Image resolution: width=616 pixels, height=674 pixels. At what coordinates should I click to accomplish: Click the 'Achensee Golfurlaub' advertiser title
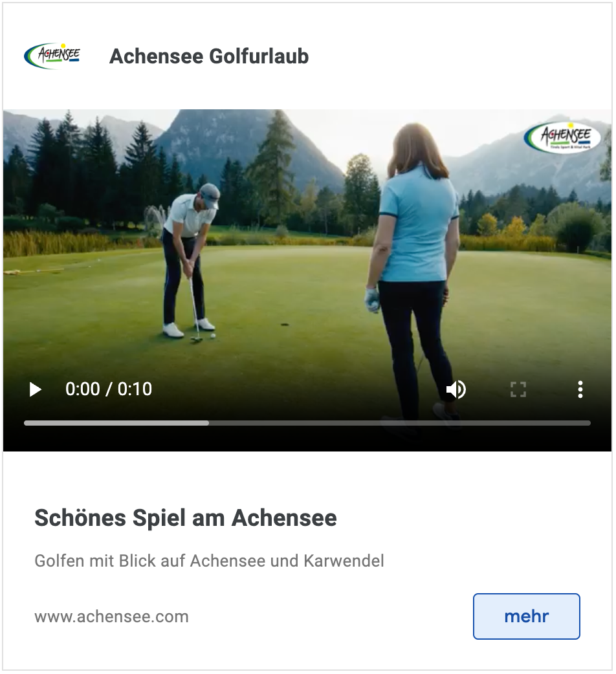(x=209, y=56)
